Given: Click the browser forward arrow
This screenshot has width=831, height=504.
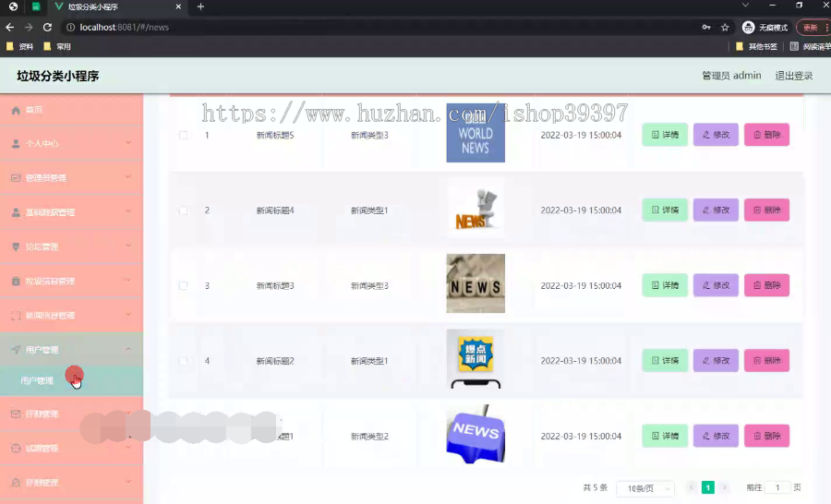Looking at the screenshot, I should 29,27.
